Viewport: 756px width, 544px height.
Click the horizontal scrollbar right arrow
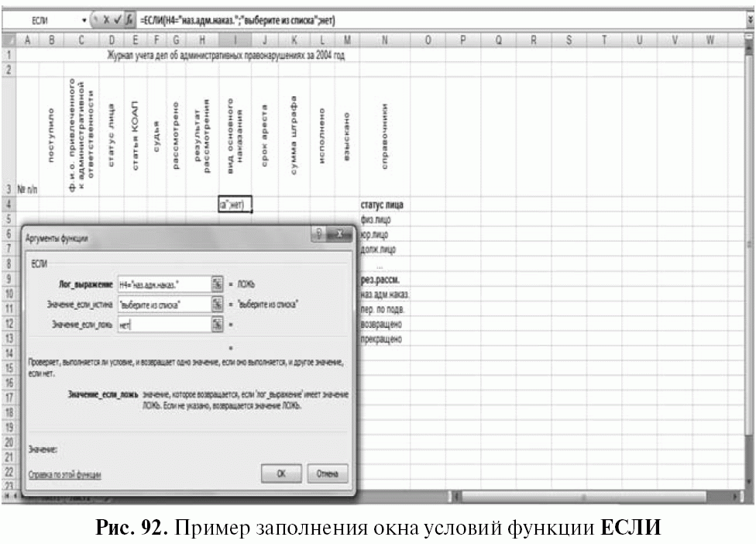(x=735, y=496)
